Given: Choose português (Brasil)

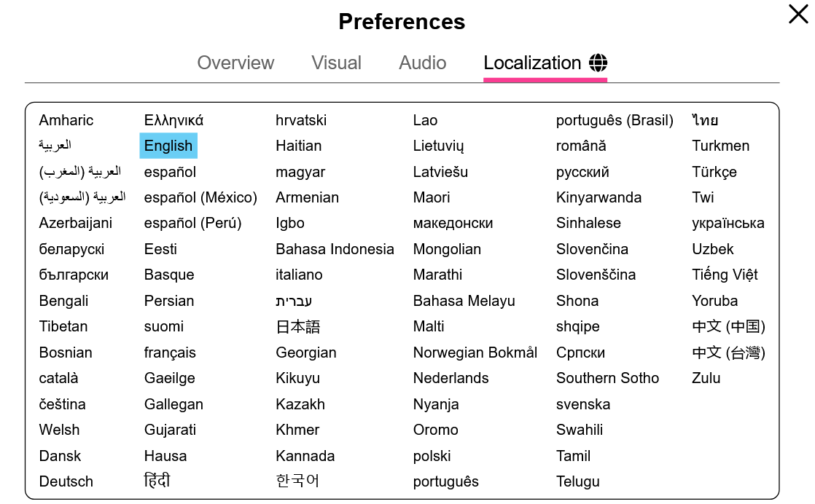Looking at the screenshot, I should [x=615, y=120].
